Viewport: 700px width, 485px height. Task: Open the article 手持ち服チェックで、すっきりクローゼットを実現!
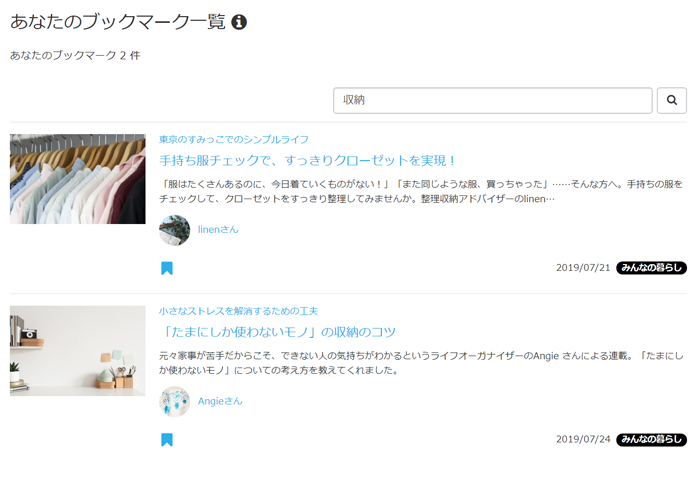pos(308,160)
